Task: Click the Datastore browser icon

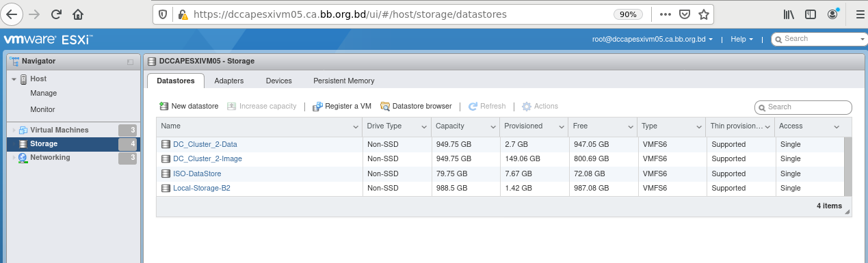Action: tap(385, 107)
